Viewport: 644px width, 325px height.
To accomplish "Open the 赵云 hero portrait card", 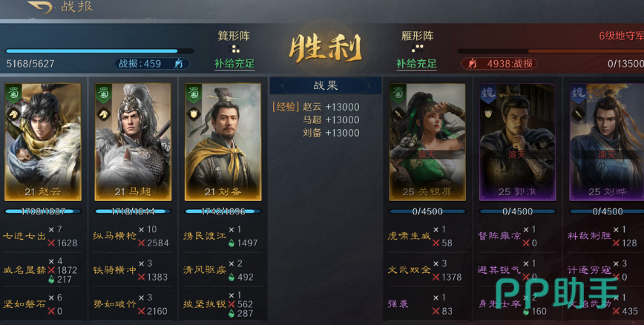I will tap(43, 142).
